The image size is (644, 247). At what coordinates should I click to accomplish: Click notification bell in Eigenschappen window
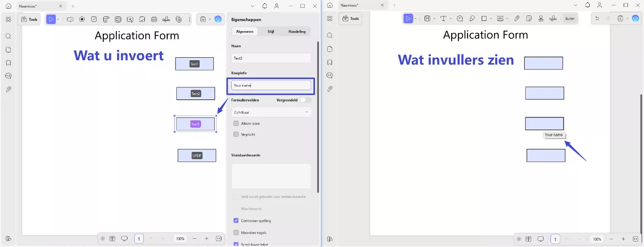pyautogui.click(x=265, y=6)
